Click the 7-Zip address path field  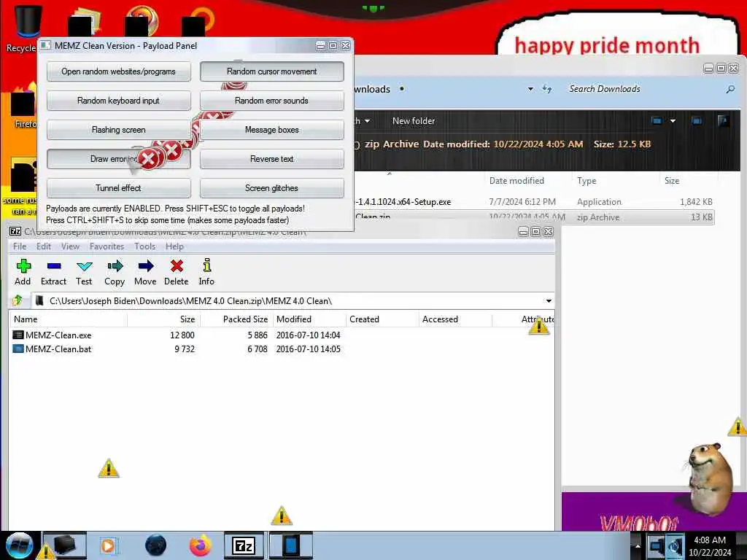[x=293, y=301]
